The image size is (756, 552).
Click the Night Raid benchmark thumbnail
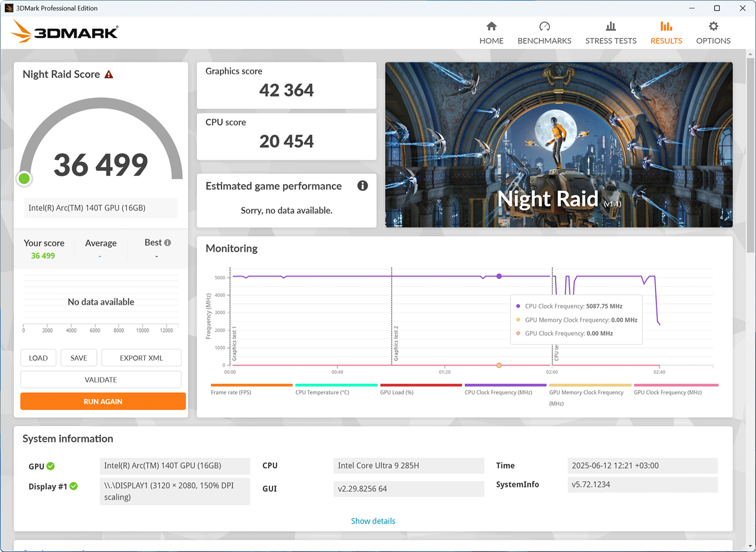[x=559, y=145]
